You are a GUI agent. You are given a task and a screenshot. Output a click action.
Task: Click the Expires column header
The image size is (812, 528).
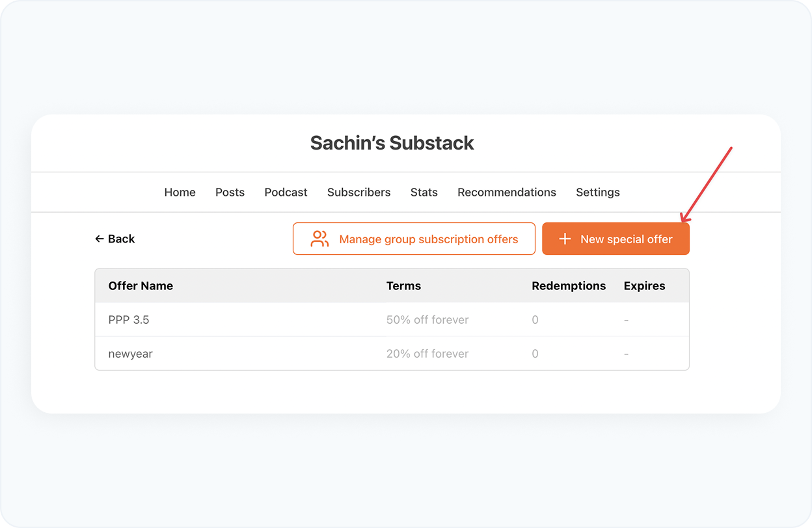pyautogui.click(x=644, y=285)
